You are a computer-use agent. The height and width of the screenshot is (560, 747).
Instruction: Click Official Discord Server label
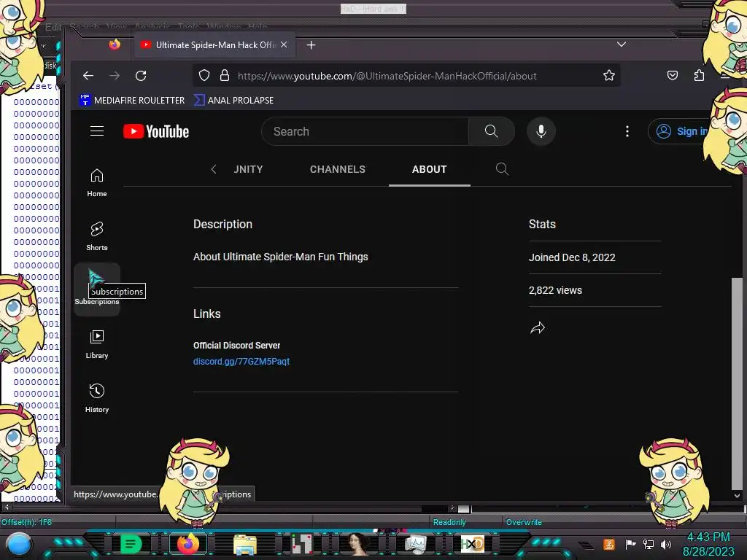(237, 345)
